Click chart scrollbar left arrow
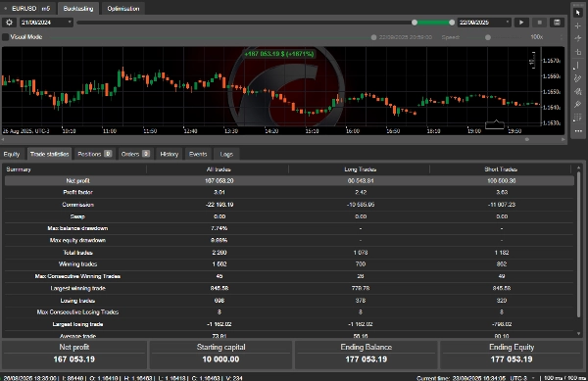 [3, 139]
